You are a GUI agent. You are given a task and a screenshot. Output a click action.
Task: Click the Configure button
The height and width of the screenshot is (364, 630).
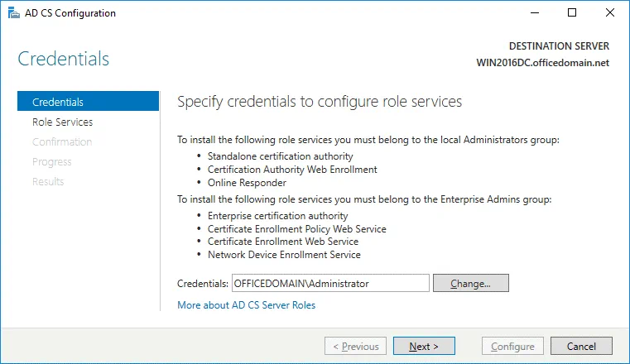click(513, 347)
